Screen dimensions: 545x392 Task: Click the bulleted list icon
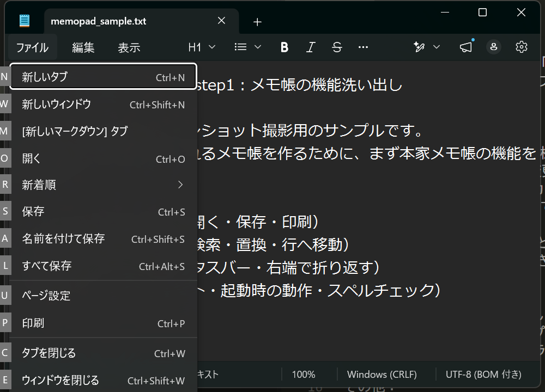(x=240, y=47)
